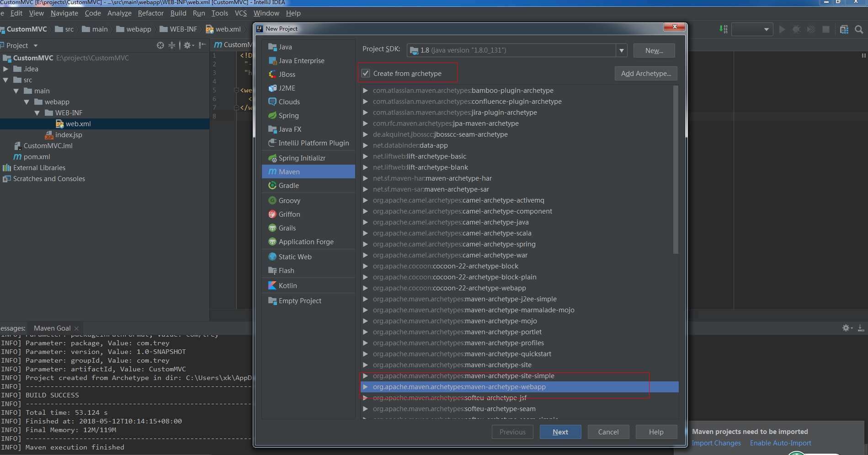Collapse the src folder node
Image resolution: width=868 pixels, height=455 pixels.
point(5,80)
